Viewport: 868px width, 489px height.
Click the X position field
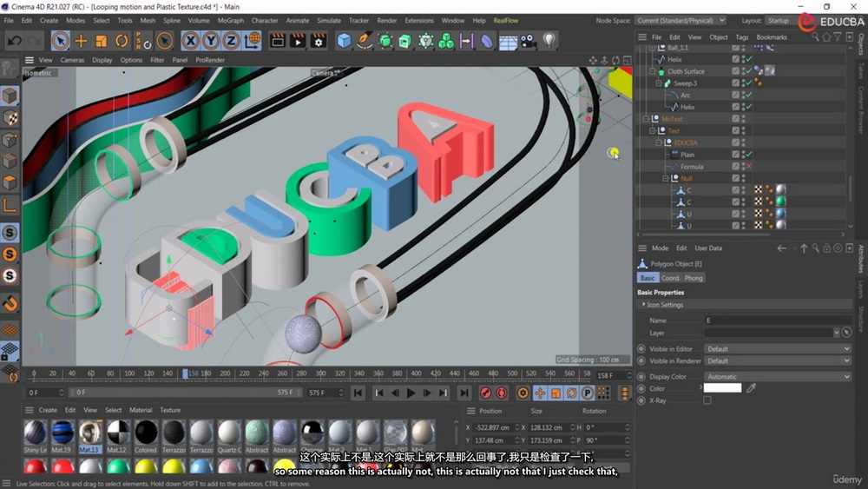click(x=493, y=427)
